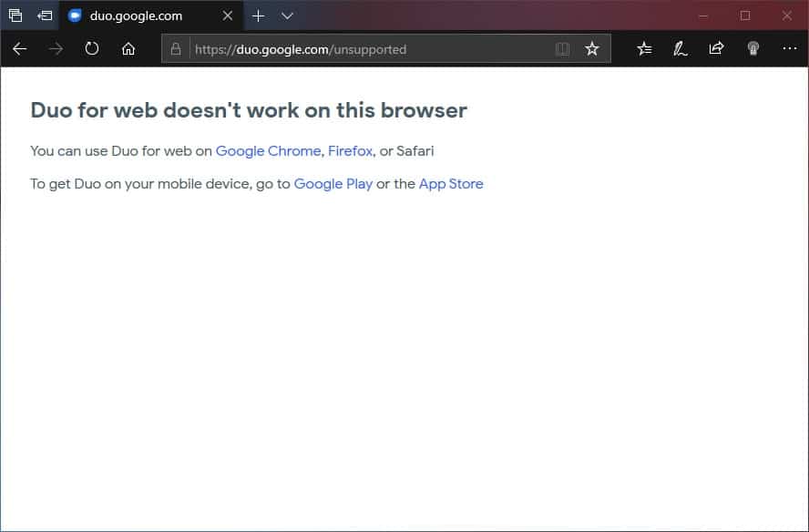
Task: Open the Google Play link
Action: click(x=333, y=184)
